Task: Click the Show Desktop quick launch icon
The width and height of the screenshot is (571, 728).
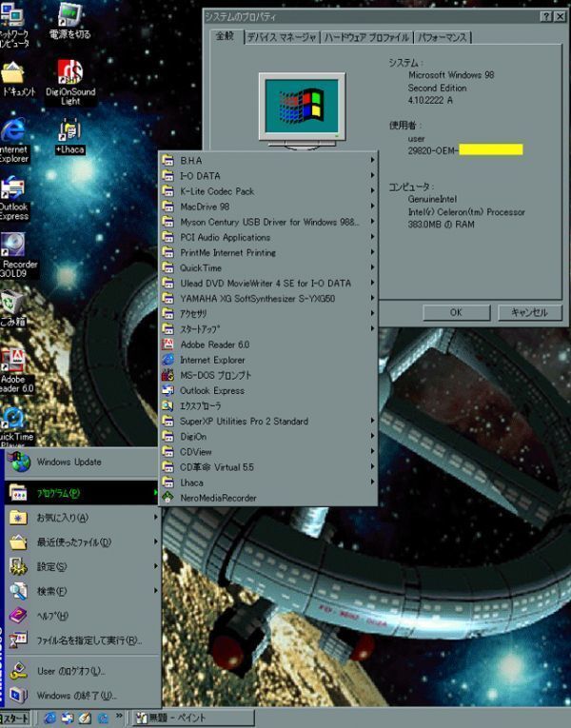Action: pos(85,718)
